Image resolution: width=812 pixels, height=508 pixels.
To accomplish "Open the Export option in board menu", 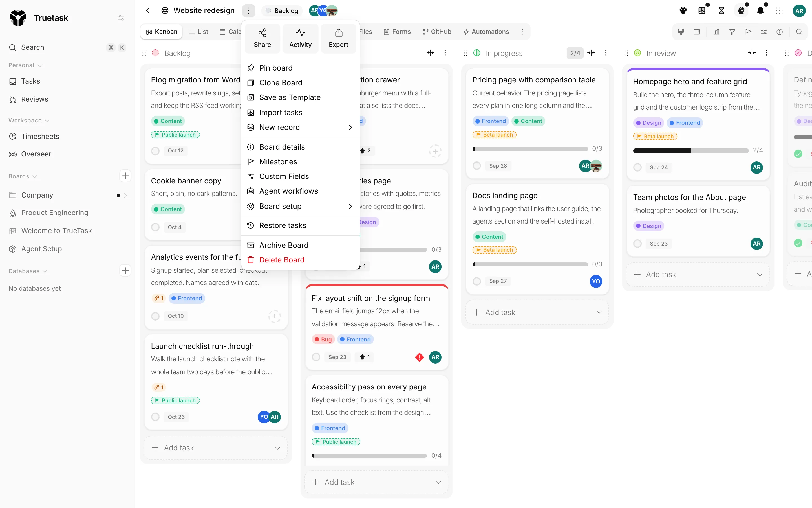I will coord(338,38).
